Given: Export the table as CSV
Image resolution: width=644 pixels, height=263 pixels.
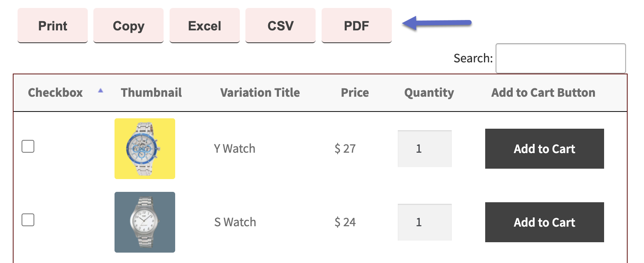Looking at the screenshot, I should coord(280,26).
